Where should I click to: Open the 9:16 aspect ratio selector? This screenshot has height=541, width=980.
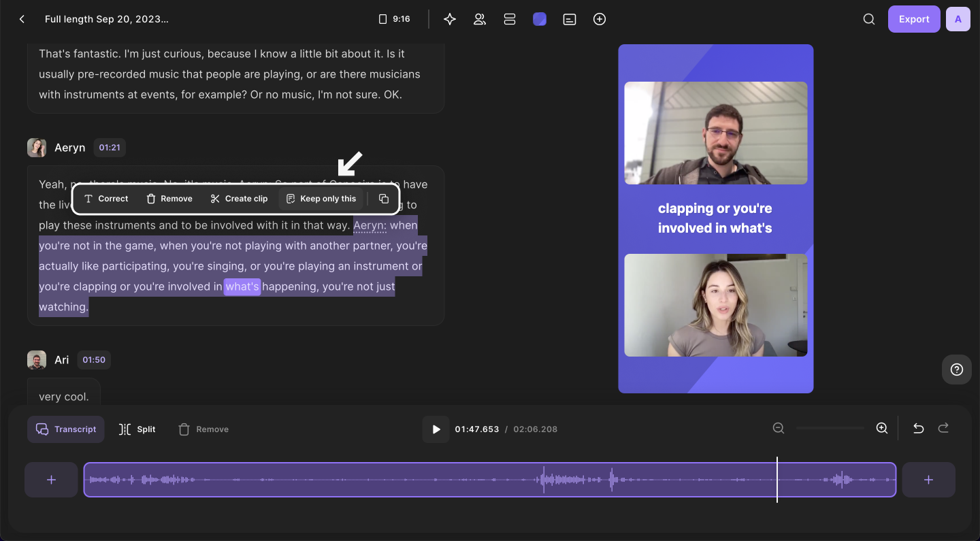coord(394,19)
